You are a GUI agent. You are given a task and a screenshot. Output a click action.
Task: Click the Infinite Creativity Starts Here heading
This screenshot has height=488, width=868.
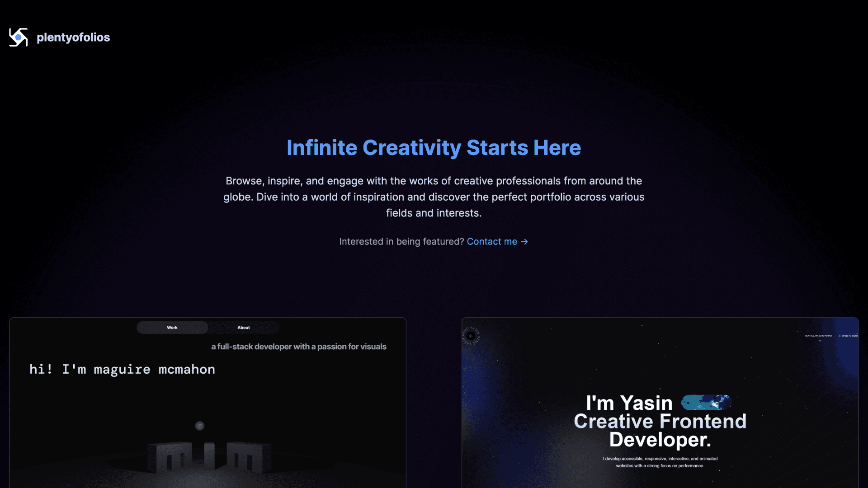tap(434, 148)
